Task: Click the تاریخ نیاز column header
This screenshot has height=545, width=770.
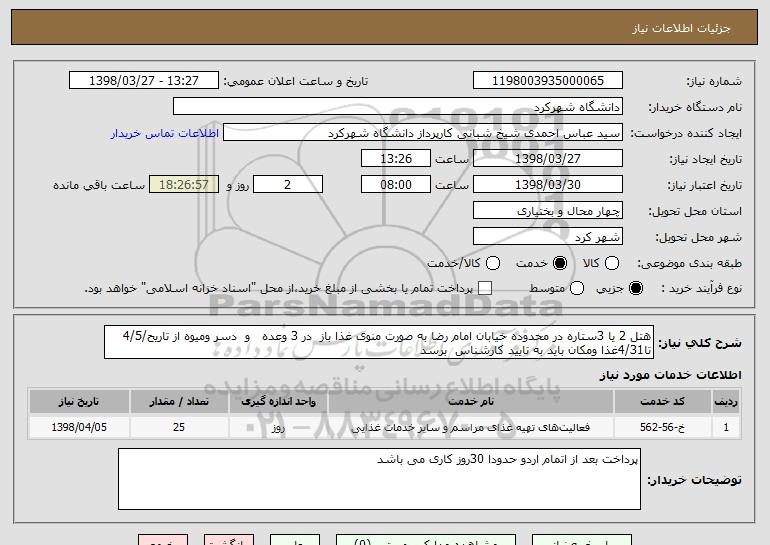Action: [79, 402]
